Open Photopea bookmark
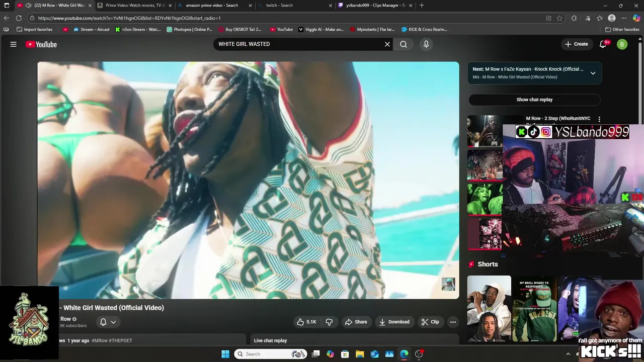This screenshot has height=362, width=644. [x=190, y=30]
